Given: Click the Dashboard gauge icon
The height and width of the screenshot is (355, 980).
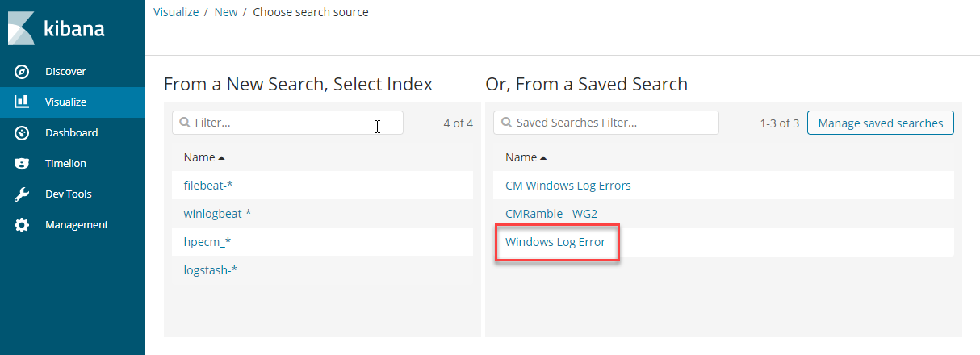Looking at the screenshot, I should point(23,133).
